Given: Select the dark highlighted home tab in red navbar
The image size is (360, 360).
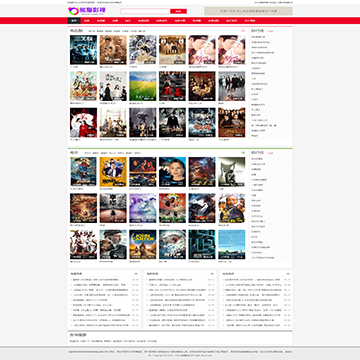Looking at the screenshot, I should [74, 21].
